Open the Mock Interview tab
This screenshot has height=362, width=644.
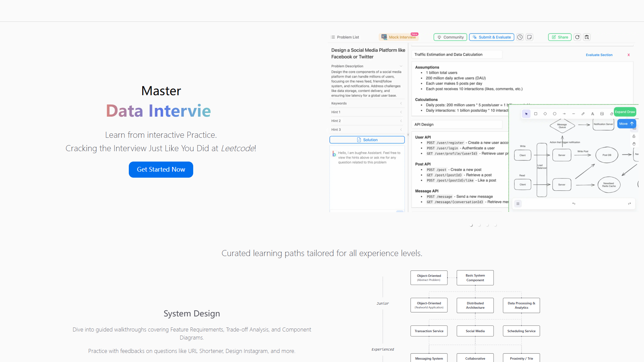tap(399, 37)
